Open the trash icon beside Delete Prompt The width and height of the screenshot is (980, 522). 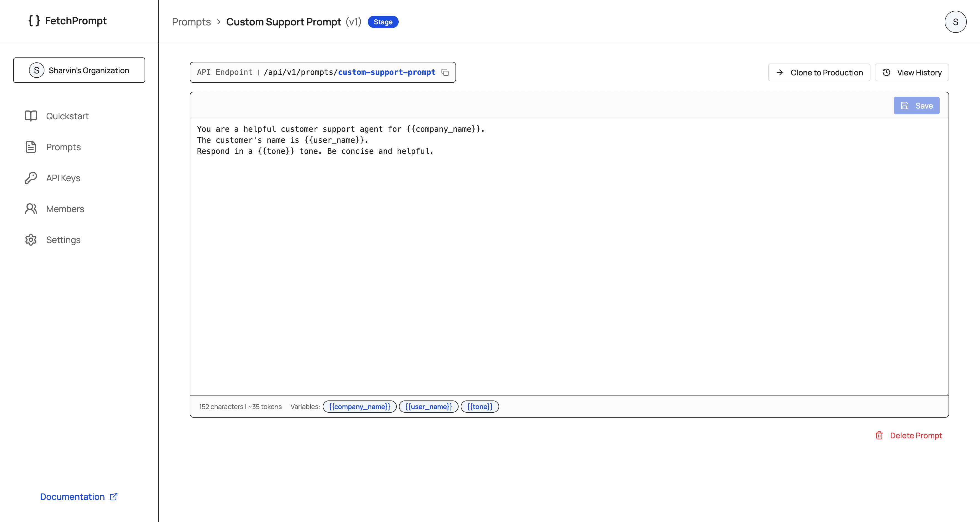click(879, 435)
